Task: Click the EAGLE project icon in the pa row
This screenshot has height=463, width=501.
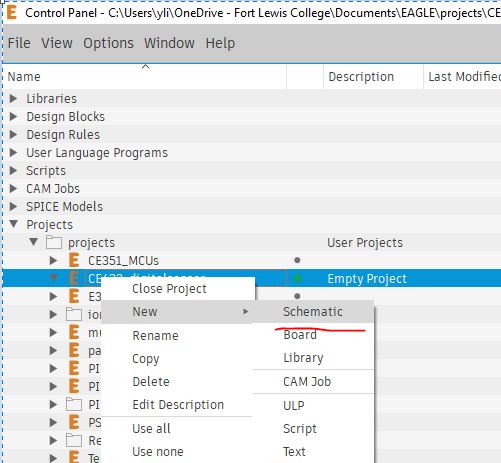Action: 74,350
